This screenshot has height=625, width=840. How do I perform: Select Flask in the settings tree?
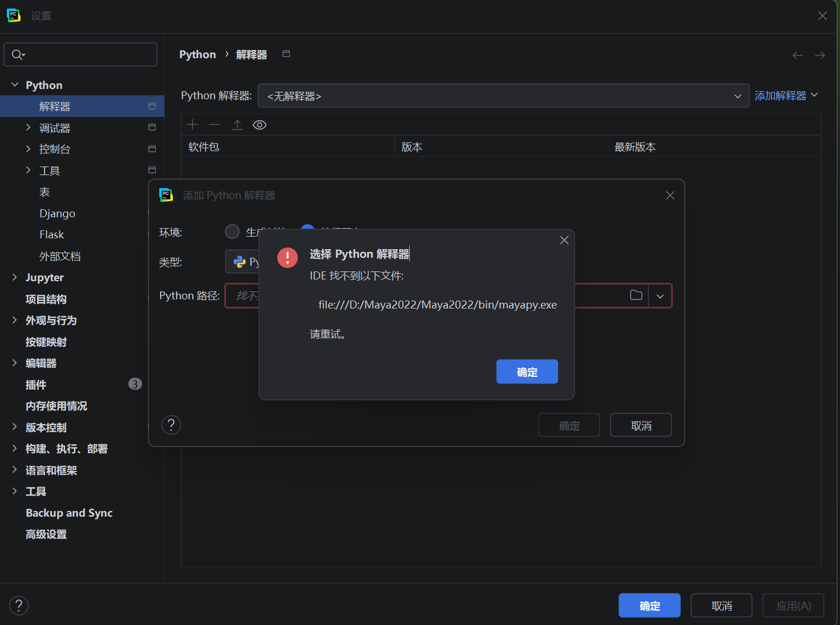(51, 234)
